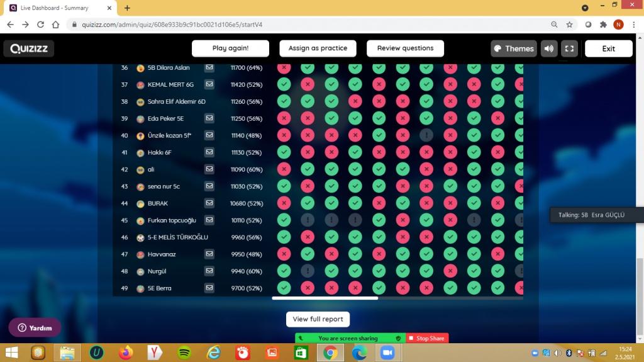Screen dimensions: 644x362
Task: Click the mail icon for Eda Peker 5E
Action: (209, 118)
